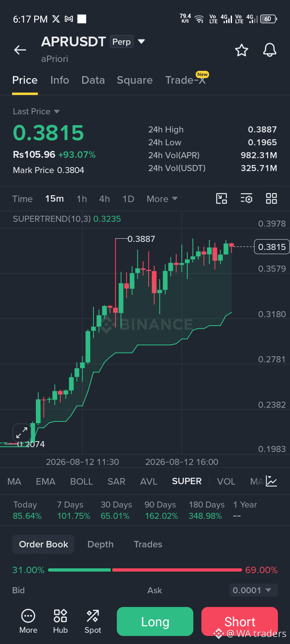
Task: Expand chart to fullscreen arrows icon
Action: click(x=22, y=433)
